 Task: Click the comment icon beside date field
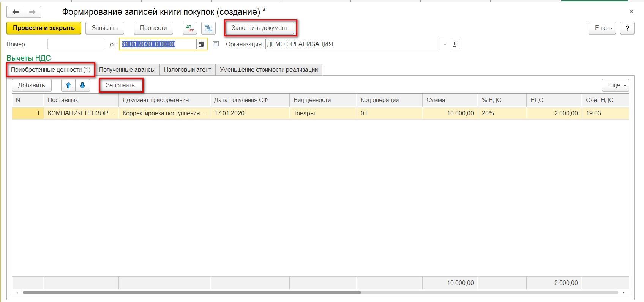click(x=216, y=44)
